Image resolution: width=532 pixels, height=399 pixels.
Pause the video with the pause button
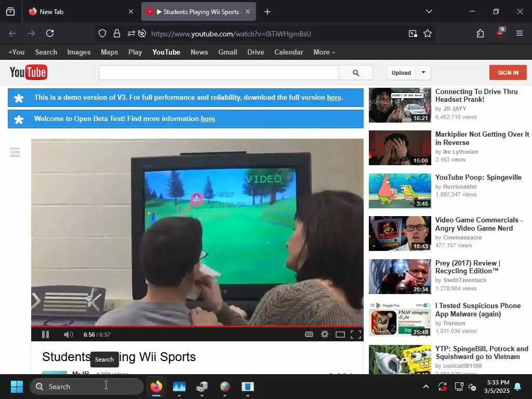[46, 335]
